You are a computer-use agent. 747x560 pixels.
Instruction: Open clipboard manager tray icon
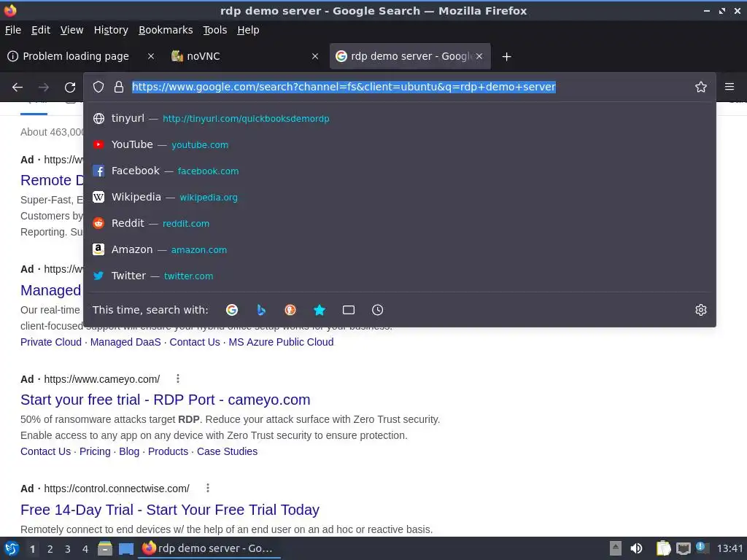tap(663, 548)
